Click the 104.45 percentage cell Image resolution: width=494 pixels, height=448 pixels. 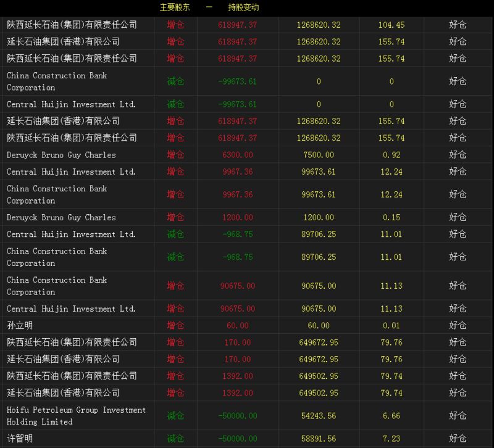tap(391, 25)
